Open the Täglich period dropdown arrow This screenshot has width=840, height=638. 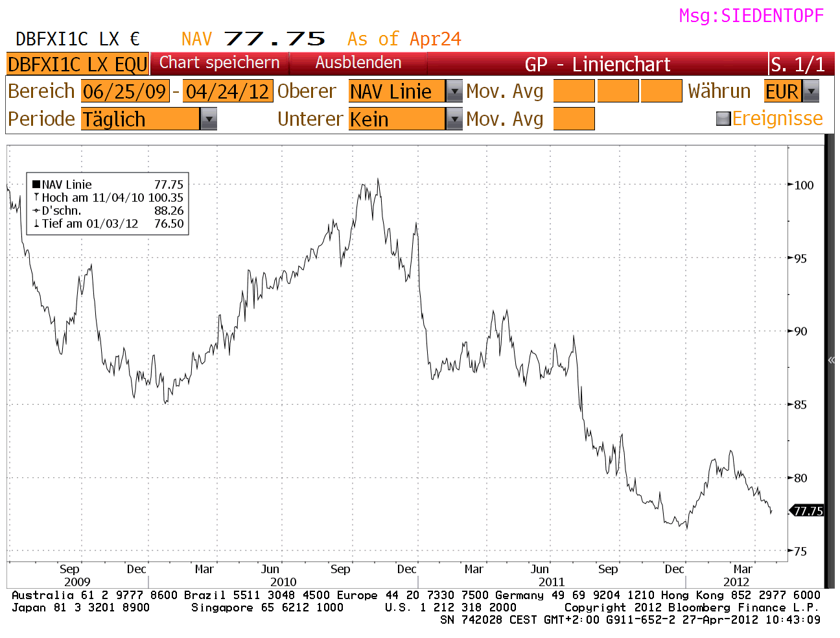(x=208, y=119)
